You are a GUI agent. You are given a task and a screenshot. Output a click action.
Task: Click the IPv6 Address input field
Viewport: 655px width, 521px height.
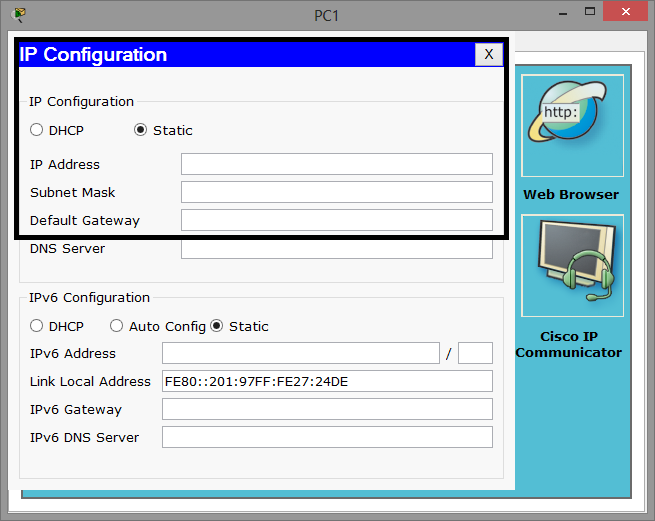[301, 353]
